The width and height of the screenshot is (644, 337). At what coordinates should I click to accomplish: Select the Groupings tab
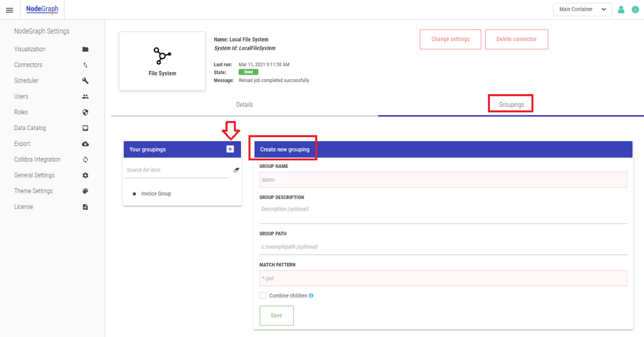[x=511, y=105]
